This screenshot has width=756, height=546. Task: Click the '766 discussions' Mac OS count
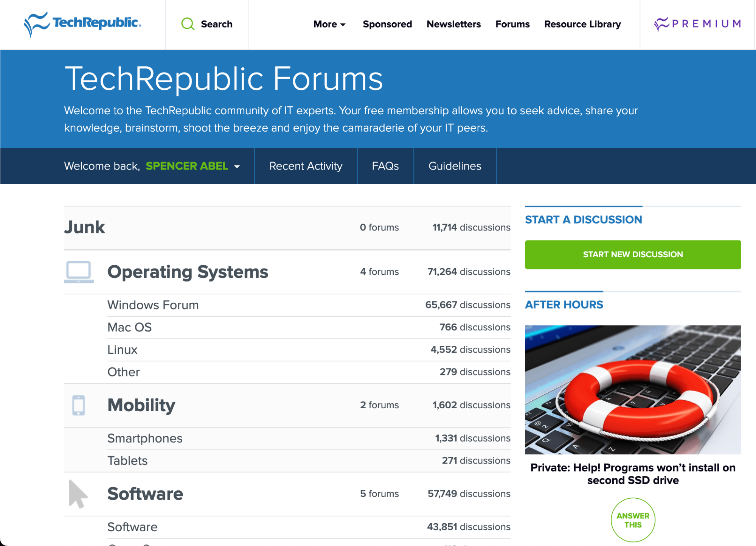[475, 327]
